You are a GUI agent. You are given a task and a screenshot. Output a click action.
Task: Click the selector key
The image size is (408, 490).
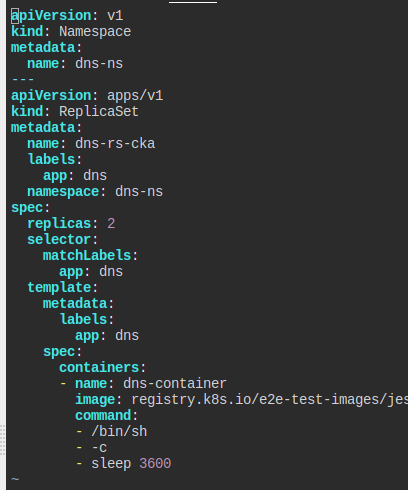(x=59, y=240)
